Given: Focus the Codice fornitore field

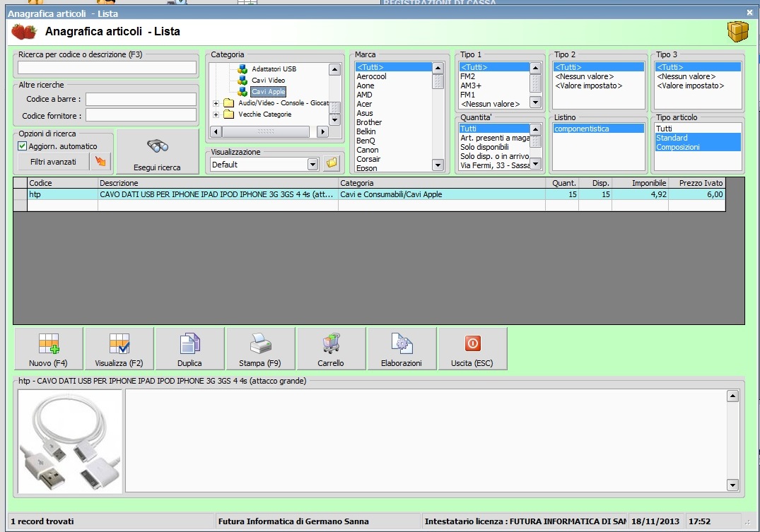Looking at the screenshot, I should (141, 115).
